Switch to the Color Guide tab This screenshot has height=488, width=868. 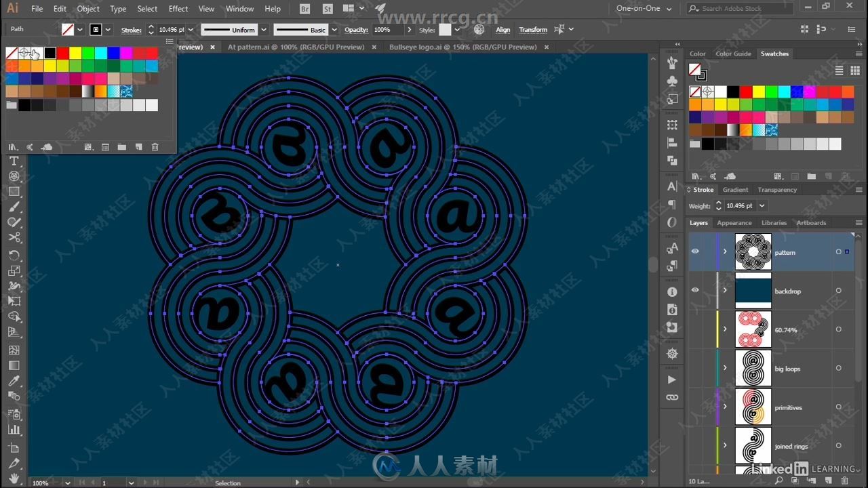(733, 54)
